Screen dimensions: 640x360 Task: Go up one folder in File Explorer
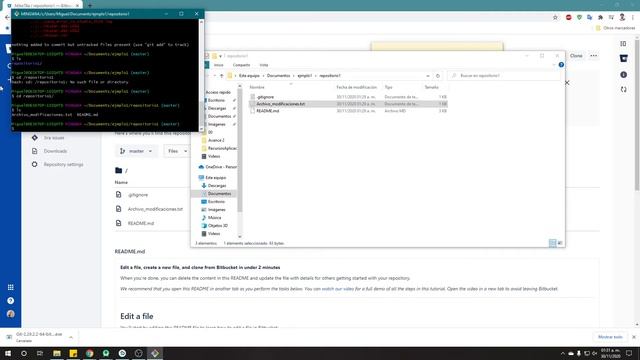point(222,76)
